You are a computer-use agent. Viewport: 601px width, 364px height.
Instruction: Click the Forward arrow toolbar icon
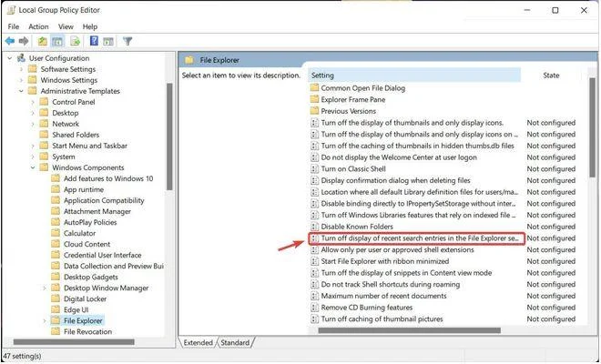tap(25, 41)
